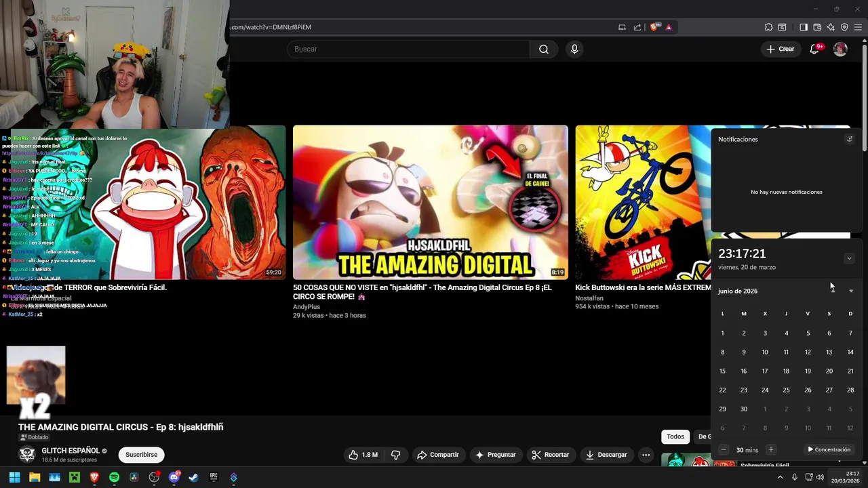Open the YouTube account avatar menu
The height and width of the screenshot is (488, 868).
click(x=840, y=49)
